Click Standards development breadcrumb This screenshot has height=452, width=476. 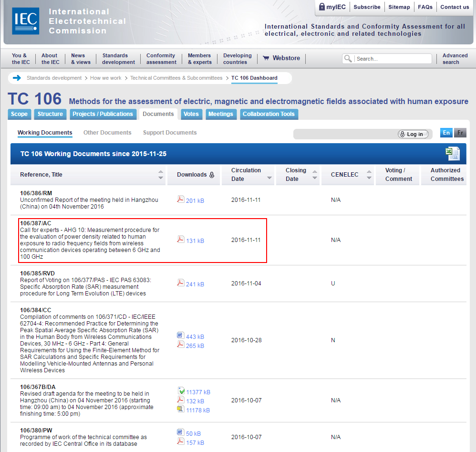(54, 78)
